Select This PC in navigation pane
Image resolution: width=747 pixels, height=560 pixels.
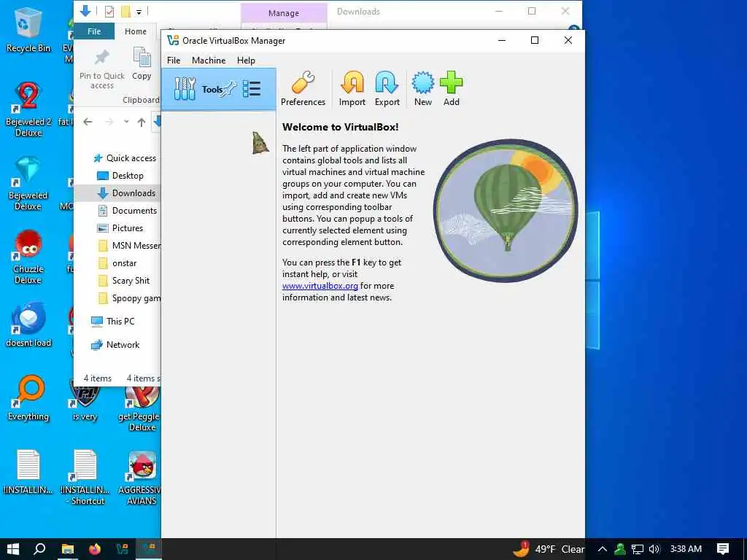click(113, 322)
